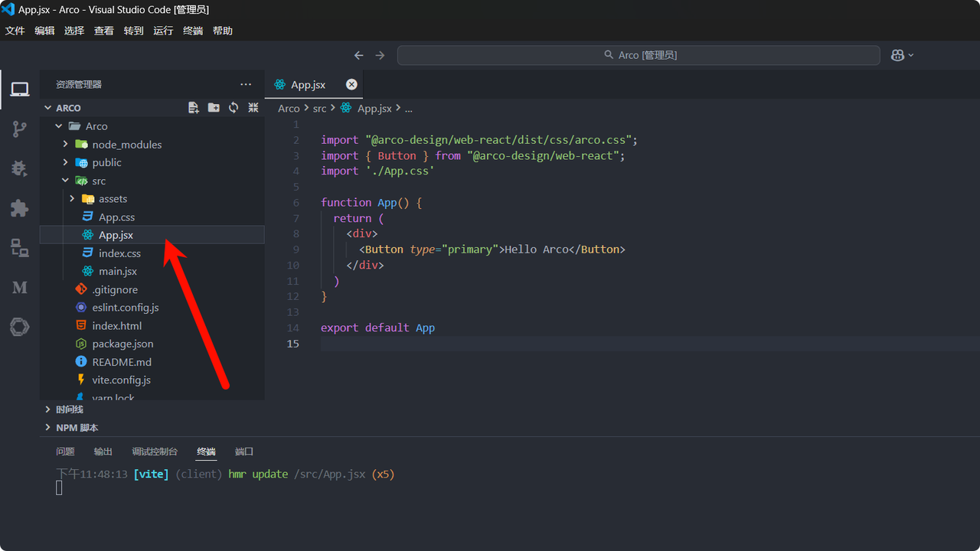Refresh the explorer file tree
Image resolution: width=980 pixels, height=551 pixels.
coord(234,108)
